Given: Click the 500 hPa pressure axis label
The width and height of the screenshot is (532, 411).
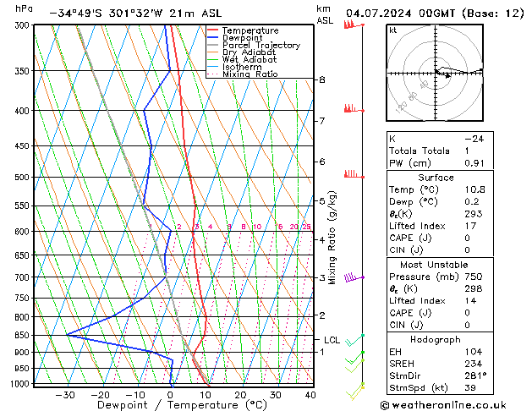Looking at the screenshot, I should point(22,177).
